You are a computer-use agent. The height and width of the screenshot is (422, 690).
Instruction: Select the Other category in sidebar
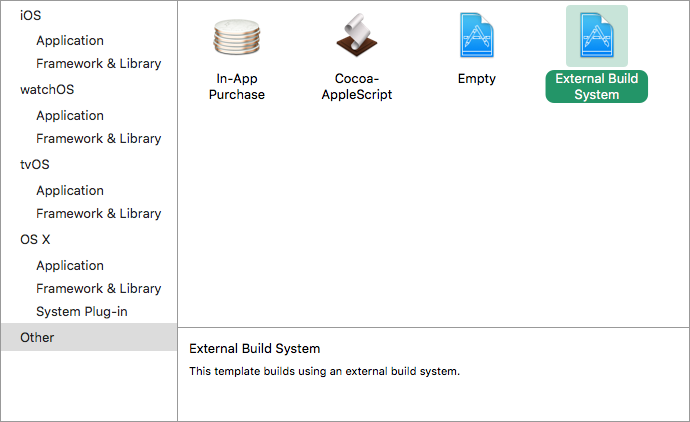37,337
